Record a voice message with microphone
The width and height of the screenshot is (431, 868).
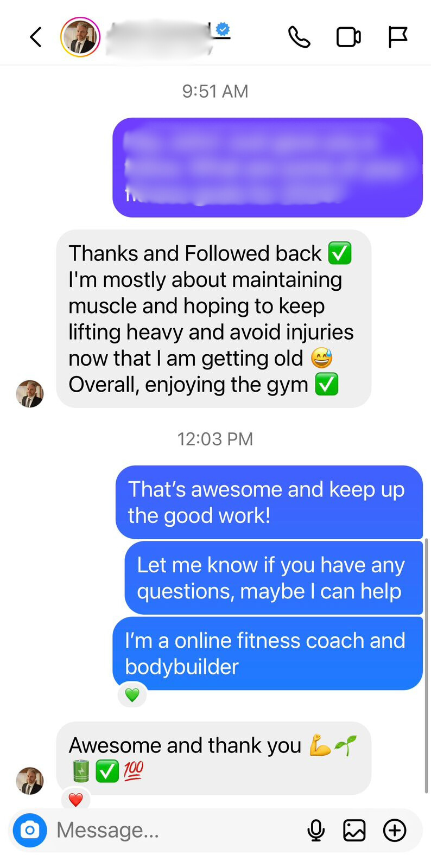(x=316, y=830)
